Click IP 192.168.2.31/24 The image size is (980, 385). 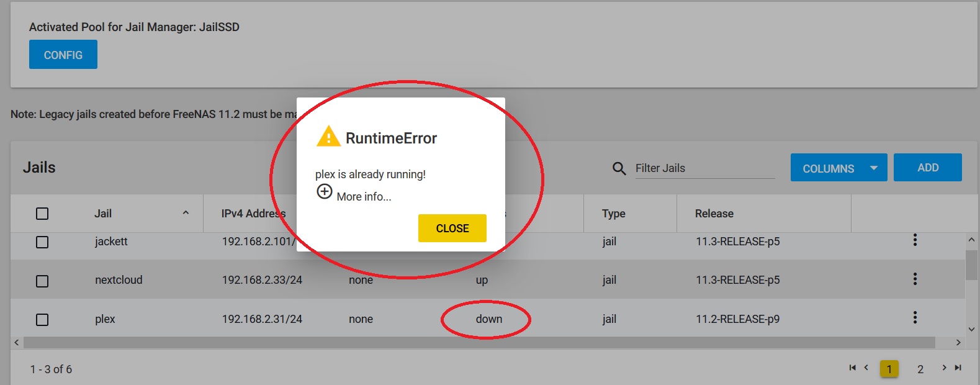(x=262, y=319)
